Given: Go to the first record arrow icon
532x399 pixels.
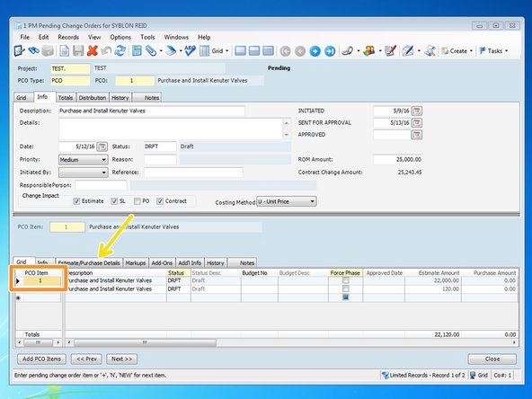Looking at the screenshot, I should 285,51.
